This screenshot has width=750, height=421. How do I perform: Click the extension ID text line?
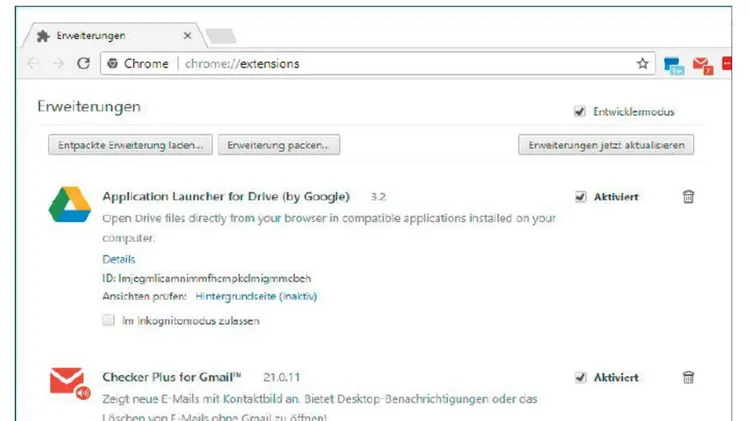click(207, 278)
